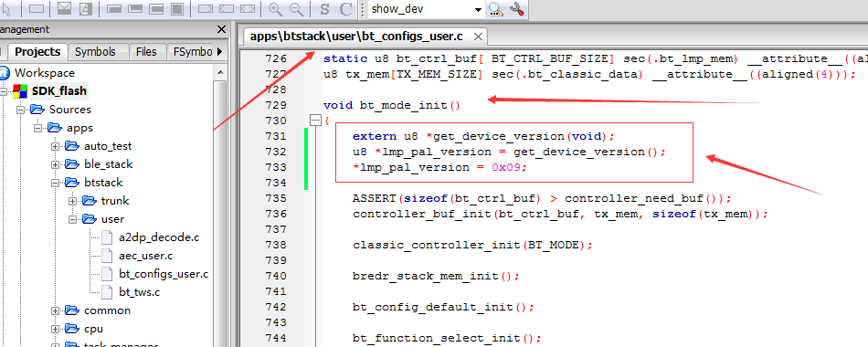Choose the plain rectangle diagram tool
The height and width of the screenshot is (347, 868).
tap(37, 8)
